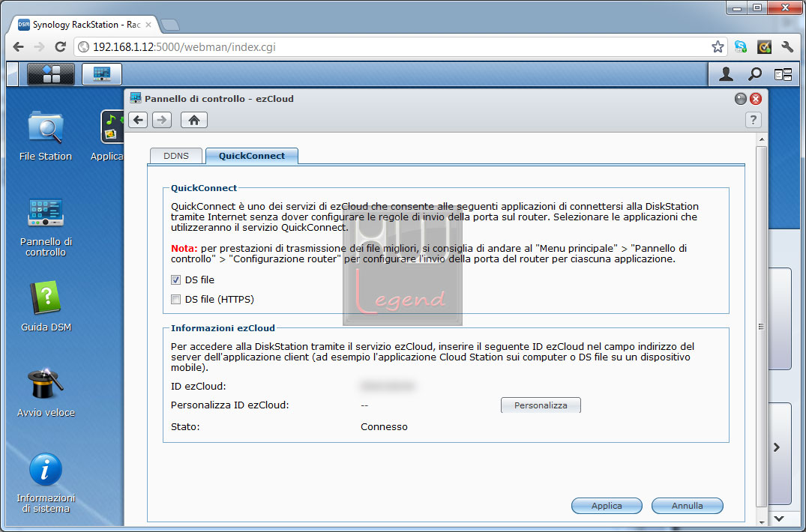Click the red 'Nota:' text
The image size is (806, 532).
(x=184, y=249)
